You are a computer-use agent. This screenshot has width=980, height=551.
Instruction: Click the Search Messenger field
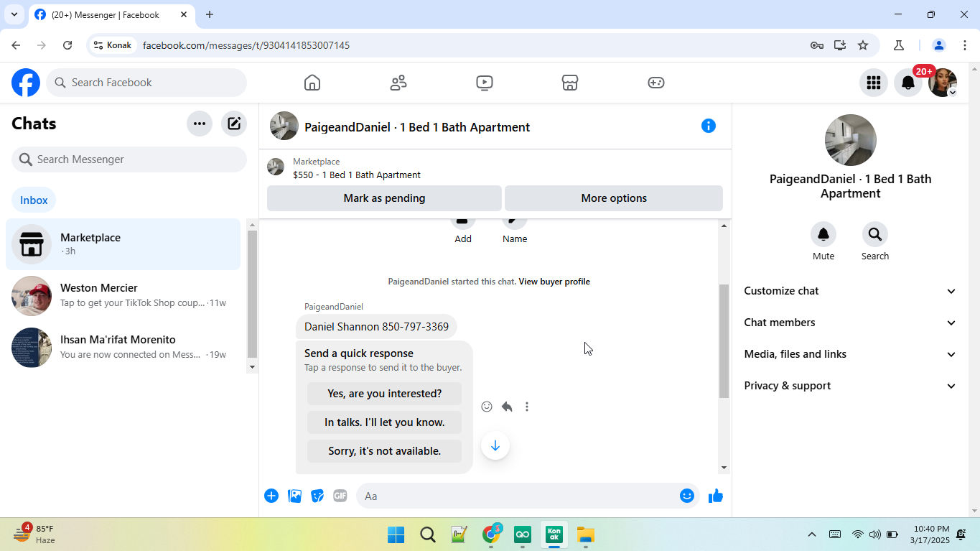click(x=129, y=159)
